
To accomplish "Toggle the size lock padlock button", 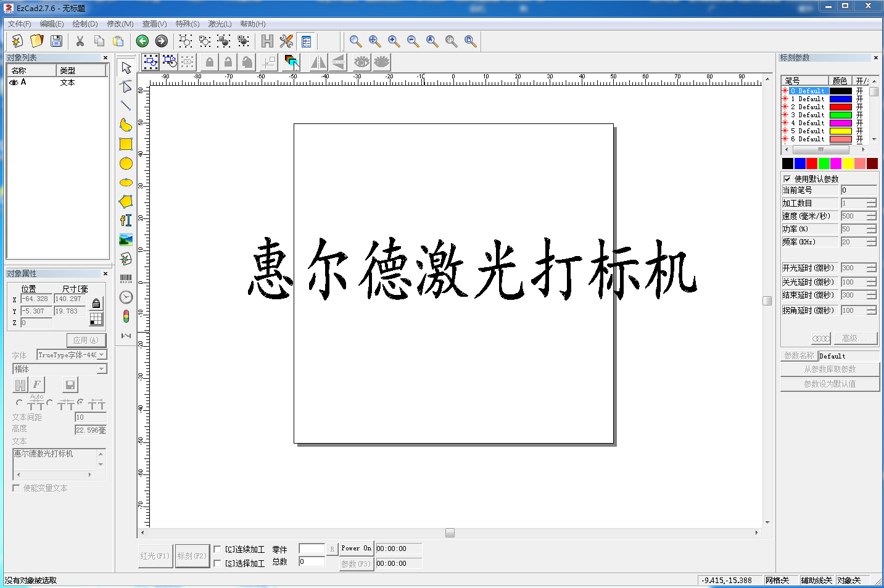I will pos(96,303).
